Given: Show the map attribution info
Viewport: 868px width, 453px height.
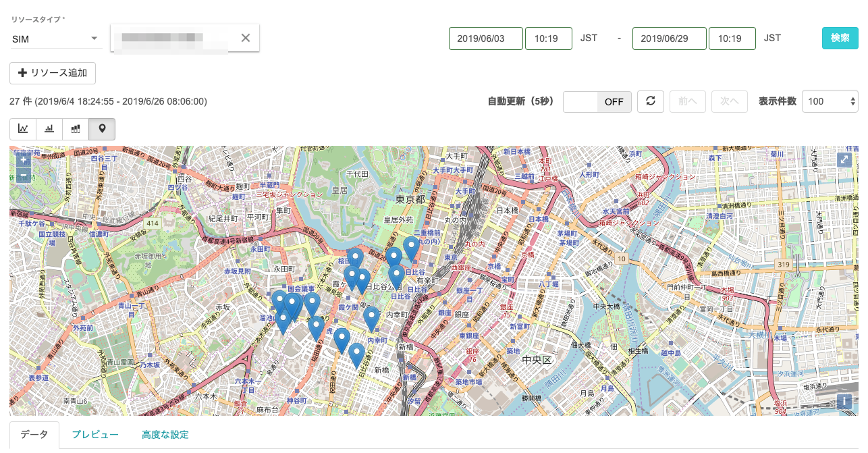Looking at the screenshot, I should tap(844, 402).
